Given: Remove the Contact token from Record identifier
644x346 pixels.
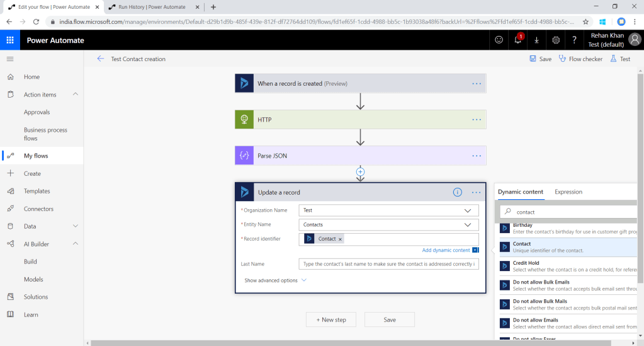Looking at the screenshot, I should click(341, 239).
